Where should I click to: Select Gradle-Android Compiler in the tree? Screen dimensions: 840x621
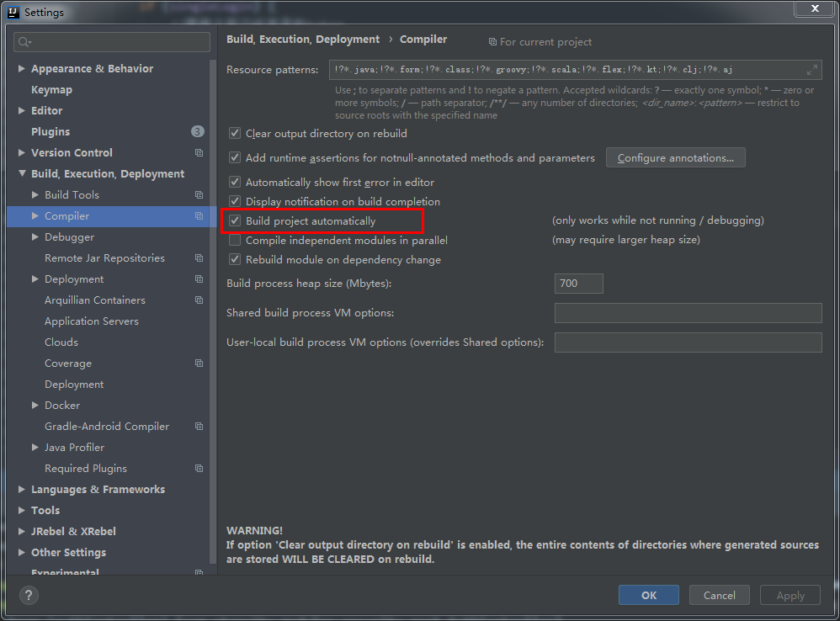(x=107, y=426)
